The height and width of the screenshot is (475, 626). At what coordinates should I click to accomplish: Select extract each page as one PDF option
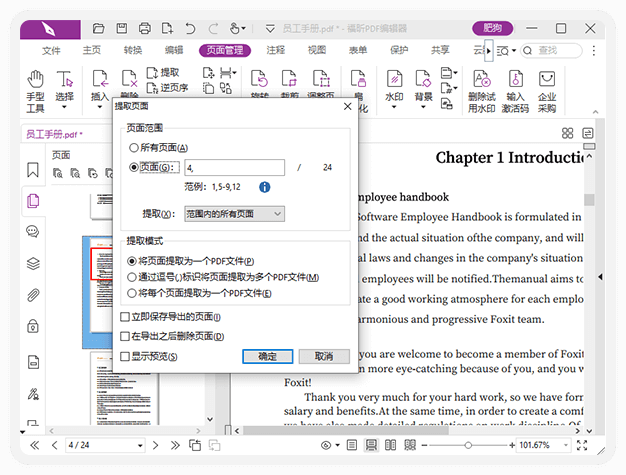tap(131, 293)
